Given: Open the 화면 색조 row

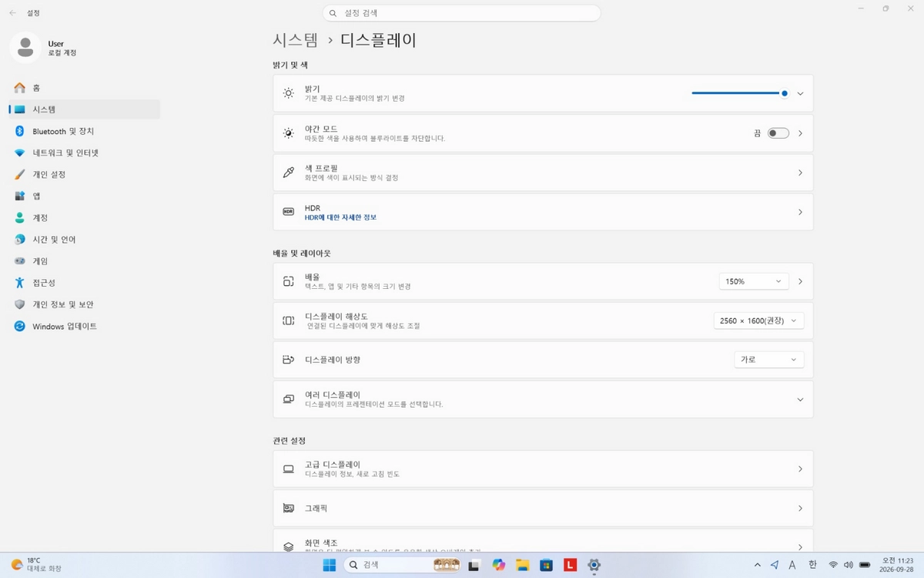Looking at the screenshot, I should pyautogui.click(x=543, y=541).
